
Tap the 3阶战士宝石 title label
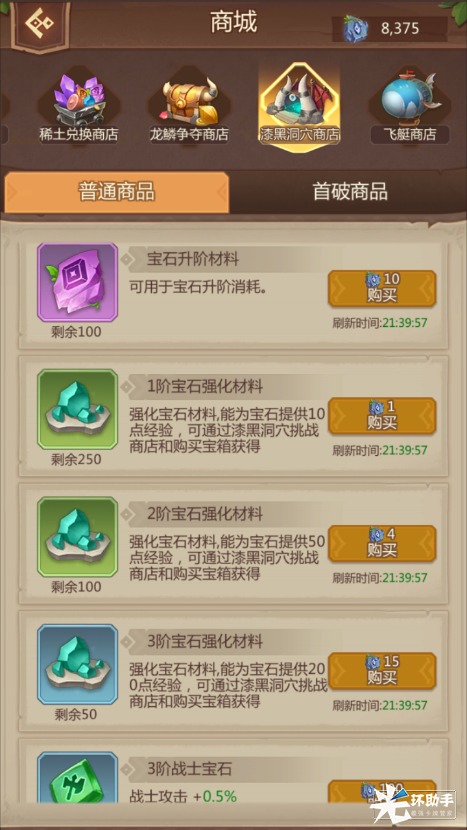(189, 769)
